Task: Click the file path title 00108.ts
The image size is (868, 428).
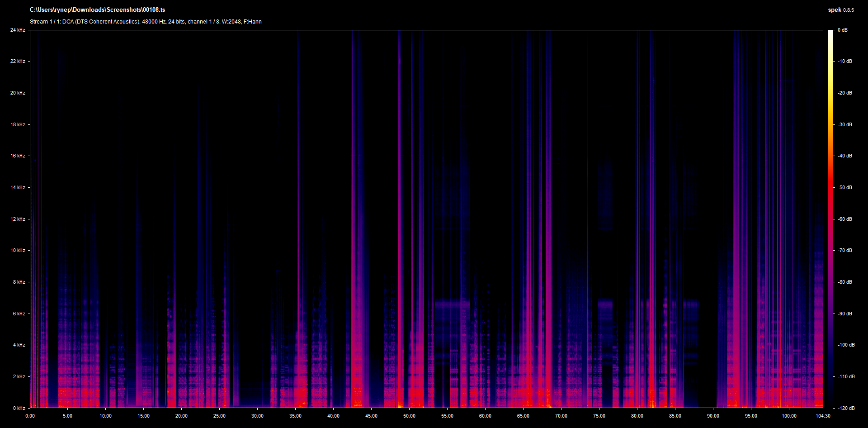Action: tap(97, 10)
